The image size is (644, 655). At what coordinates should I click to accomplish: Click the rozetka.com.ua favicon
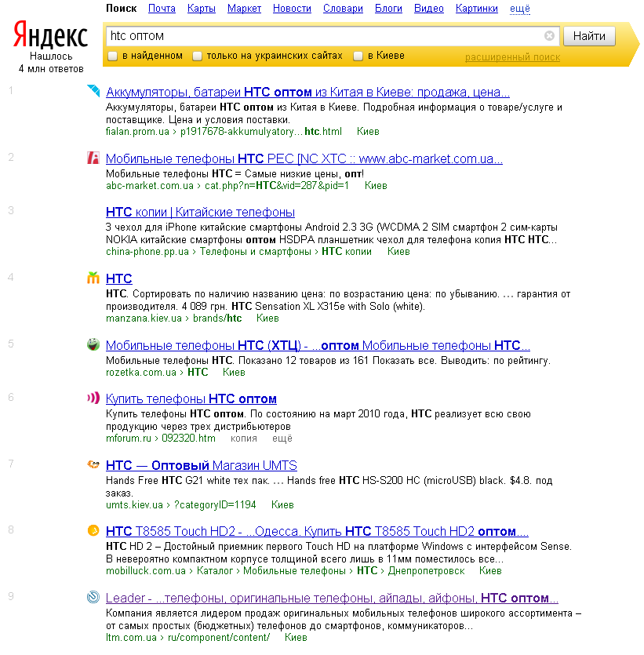pos(94,346)
